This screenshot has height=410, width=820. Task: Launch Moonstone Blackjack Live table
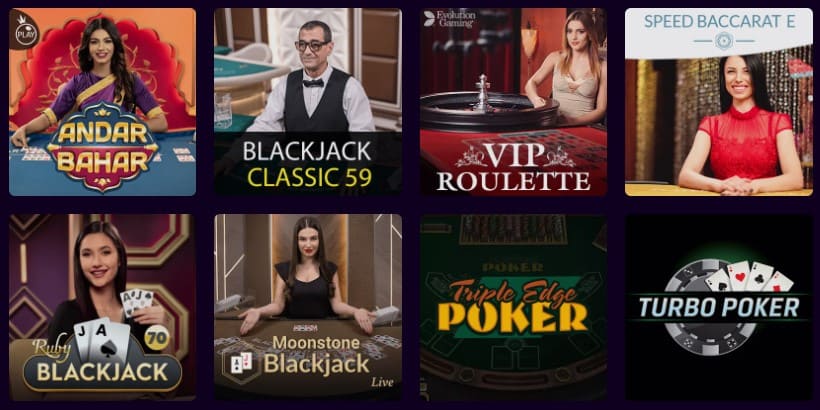[x=308, y=307]
